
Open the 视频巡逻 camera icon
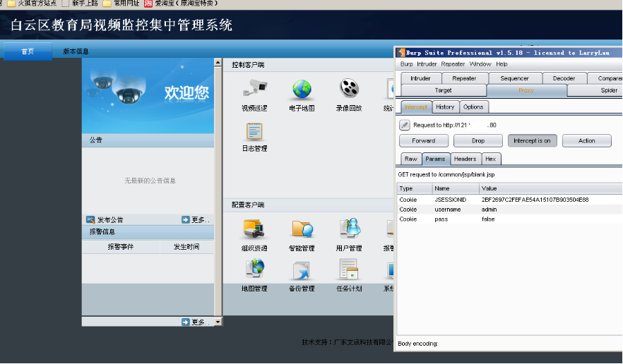254,88
